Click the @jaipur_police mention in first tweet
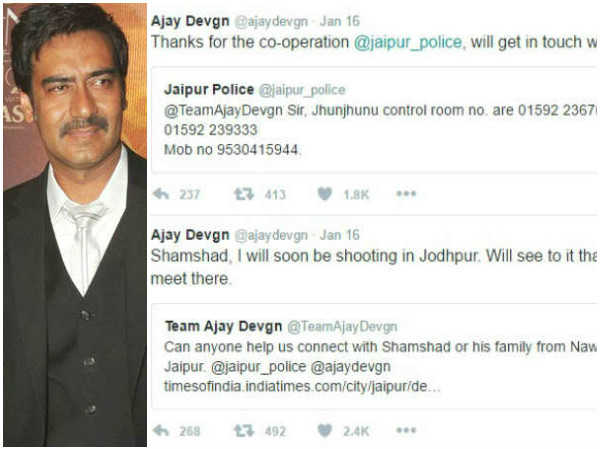This screenshot has height=450, width=600. tap(408, 42)
